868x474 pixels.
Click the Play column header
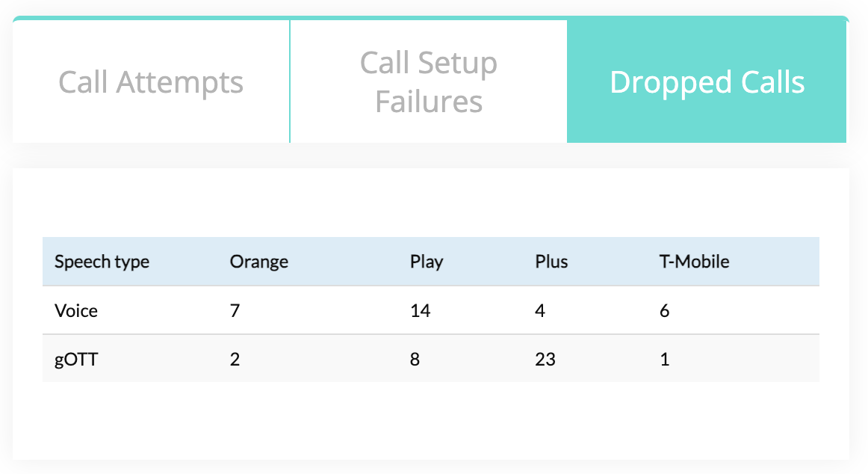[427, 262]
